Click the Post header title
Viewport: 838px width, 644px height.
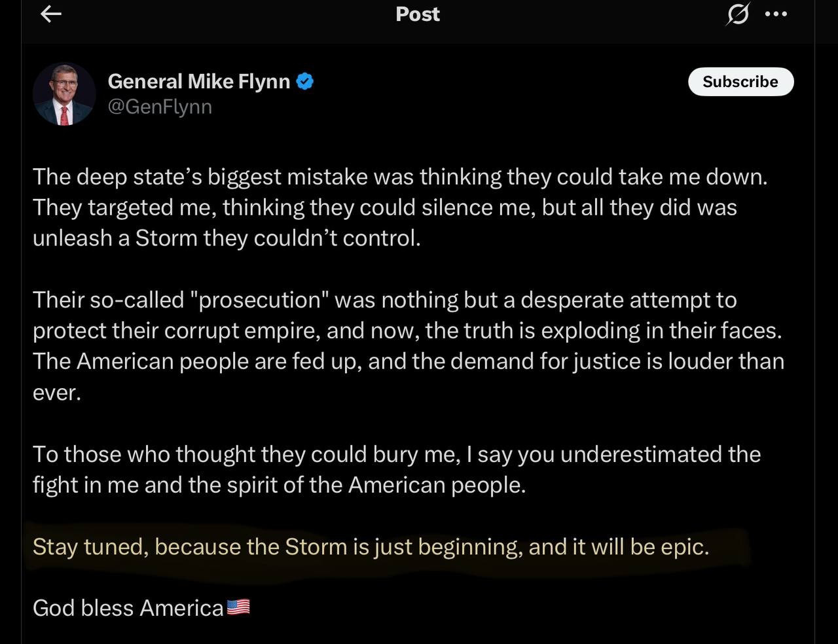(x=418, y=14)
